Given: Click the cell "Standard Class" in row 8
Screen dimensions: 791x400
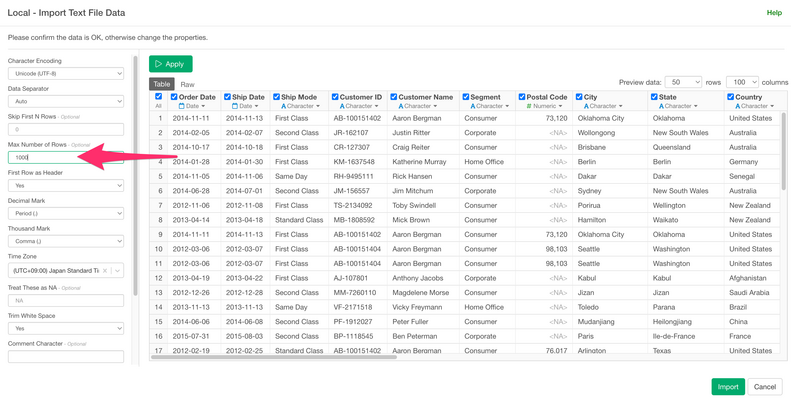Looking at the screenshot, I should (x=299, y=220).
